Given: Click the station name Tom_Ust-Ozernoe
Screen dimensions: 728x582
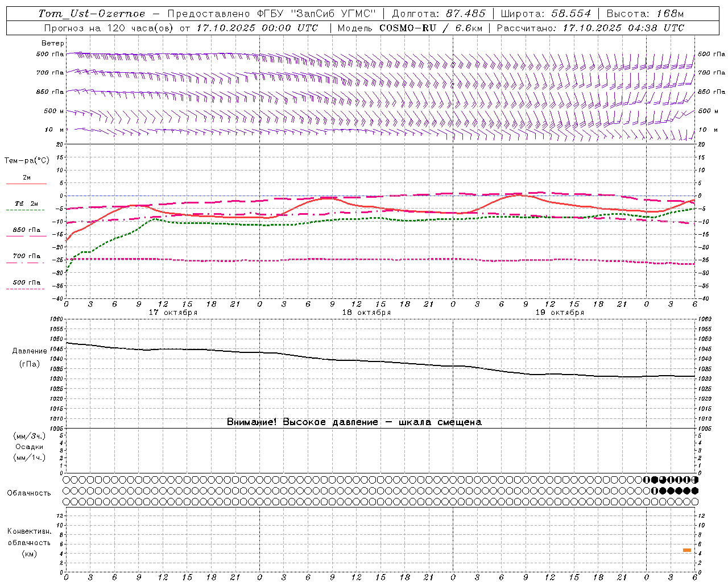Looking at the screenshot, I should pos(92,14).
